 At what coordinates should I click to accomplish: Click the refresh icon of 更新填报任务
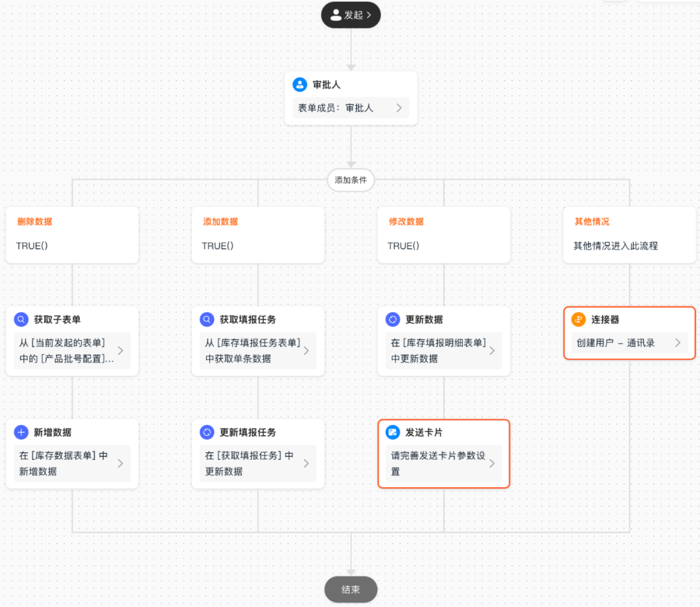pyautogui.click(x=207, y=432)
